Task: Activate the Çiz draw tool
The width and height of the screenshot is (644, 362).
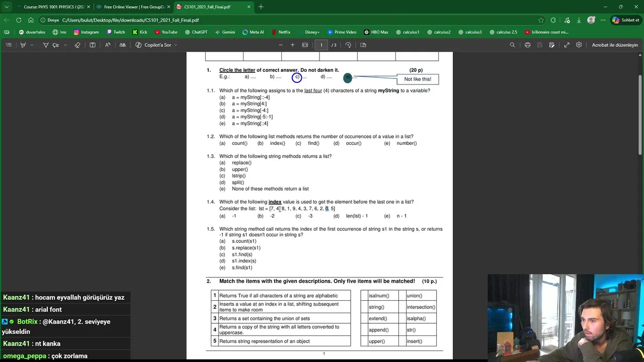Action: pyautogui.click(x=51, y=45)
